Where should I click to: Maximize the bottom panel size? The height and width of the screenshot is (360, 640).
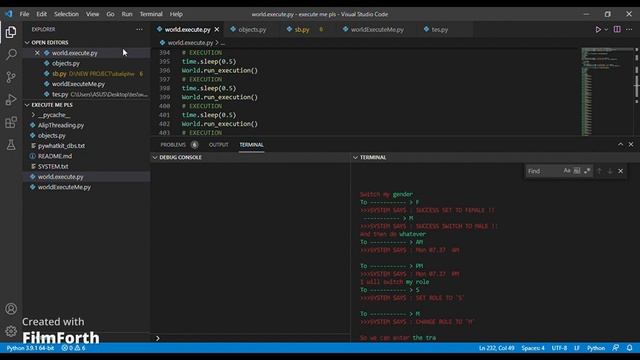point(620,144)
